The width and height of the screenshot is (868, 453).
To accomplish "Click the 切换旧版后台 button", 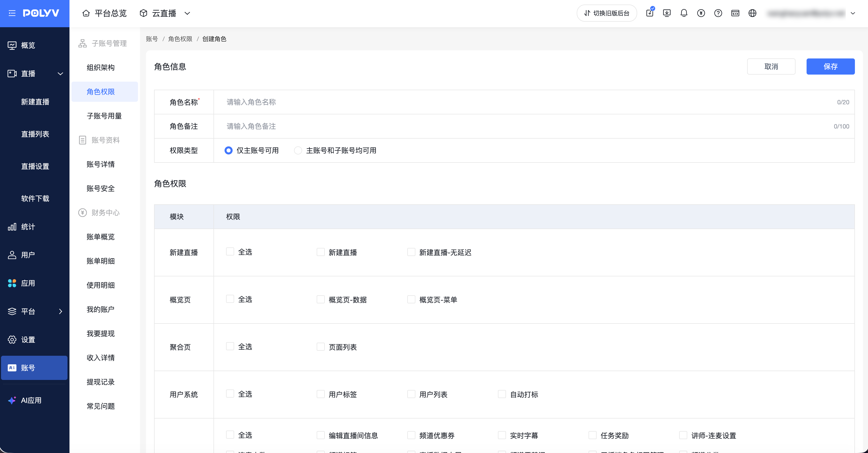I will pos(607,13).
